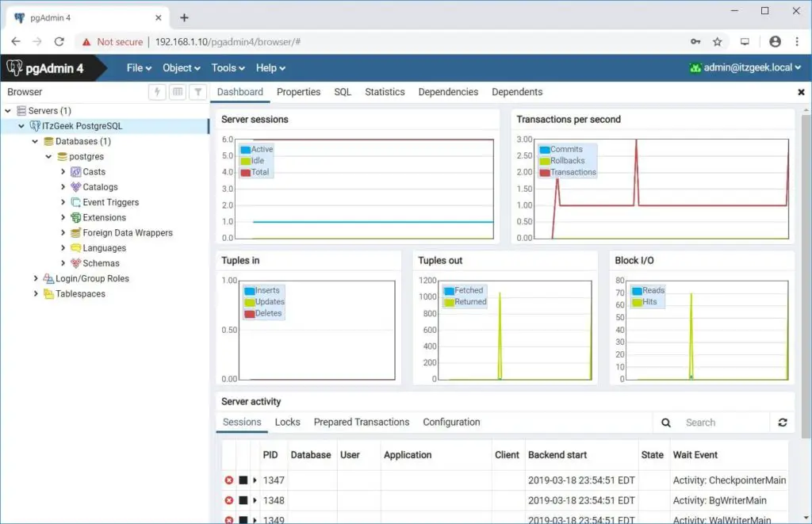Image resolution: width=812 pixels, height=524 pixels.
Task: Click the Query Tool lightning icon
Action: 157,92
